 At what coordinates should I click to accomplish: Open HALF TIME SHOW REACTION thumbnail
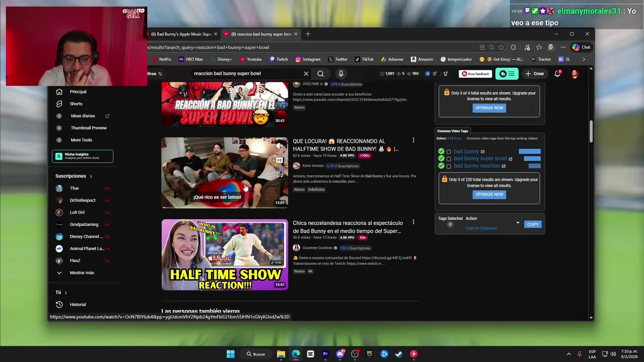point(224,255)
